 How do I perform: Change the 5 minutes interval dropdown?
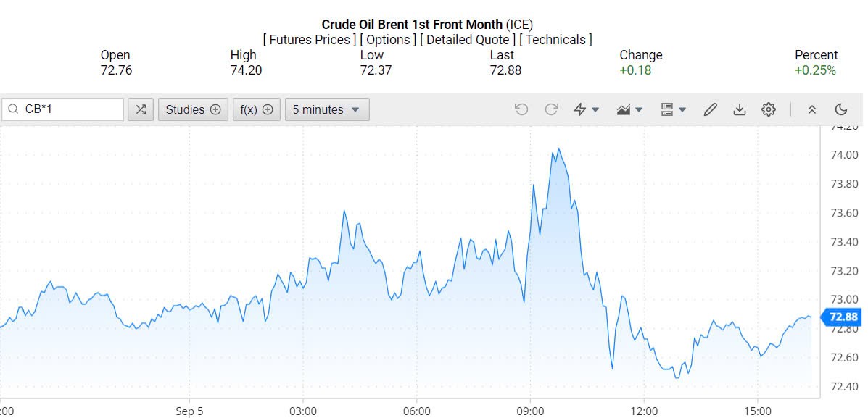[x=327, y=109]
